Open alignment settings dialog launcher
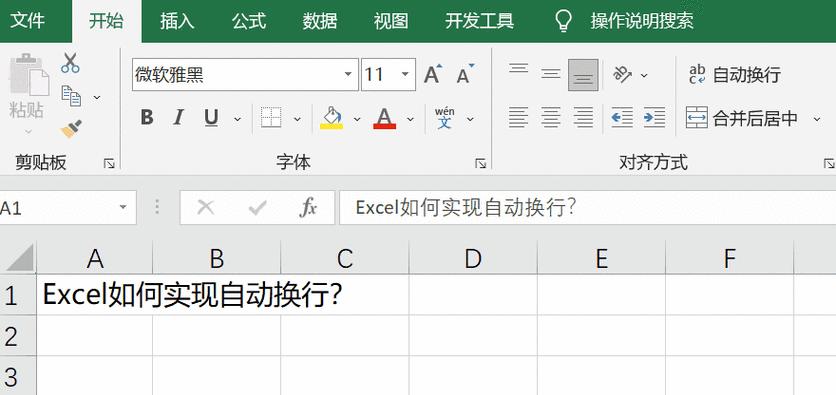836x395 pixels. [x=829, y=164]
